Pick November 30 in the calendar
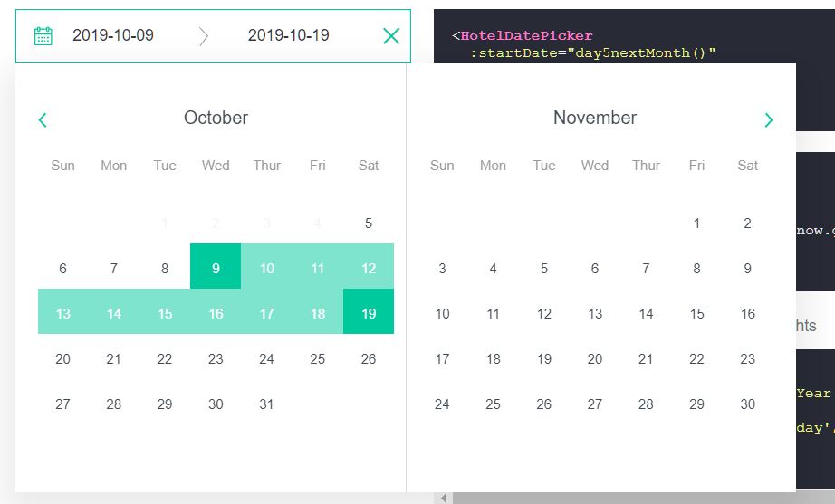835x504 pixels. coord(748,402)
